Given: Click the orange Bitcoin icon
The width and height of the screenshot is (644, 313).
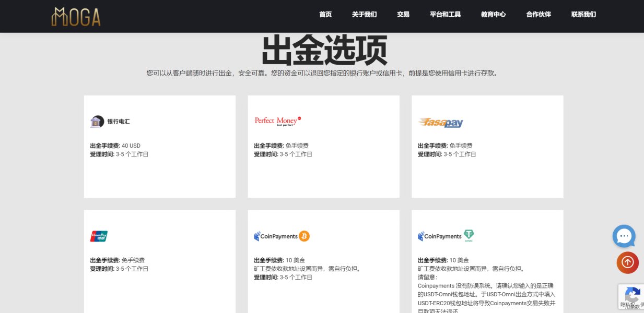Looking at the screenshot, I should (305, 236).
